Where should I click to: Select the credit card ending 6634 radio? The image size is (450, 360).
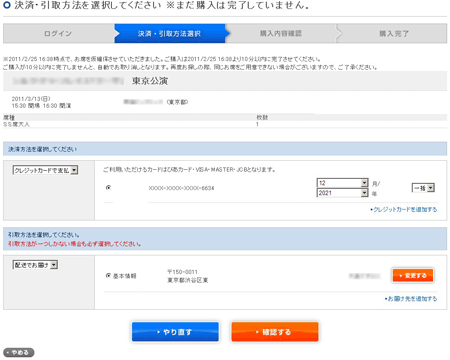[108, 188]
